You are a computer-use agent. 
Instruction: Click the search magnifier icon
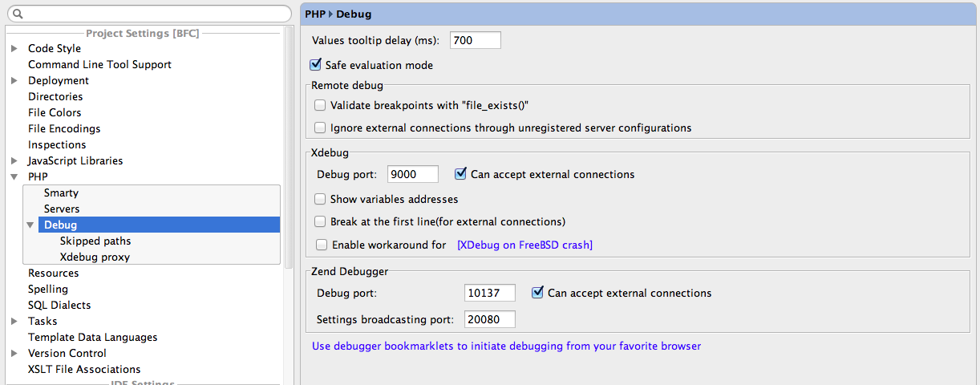point(18,14)
